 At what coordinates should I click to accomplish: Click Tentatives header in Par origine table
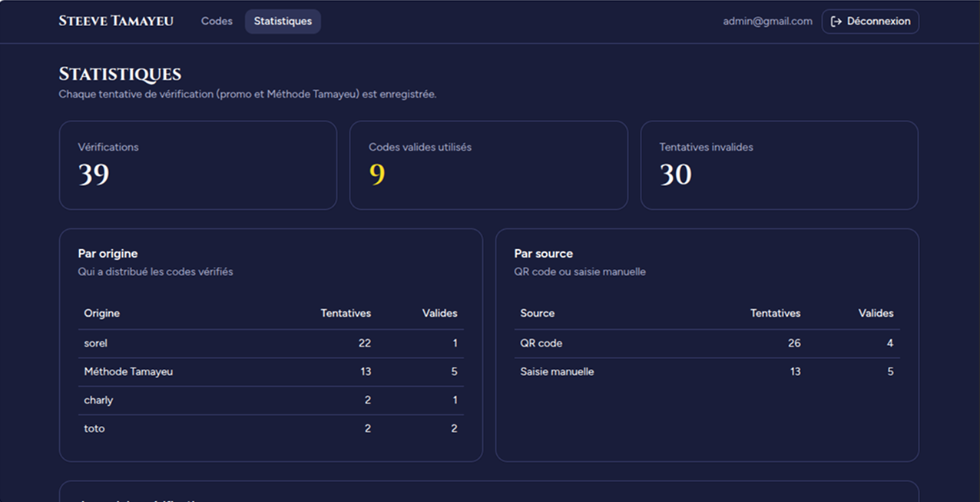pos(346,313)
